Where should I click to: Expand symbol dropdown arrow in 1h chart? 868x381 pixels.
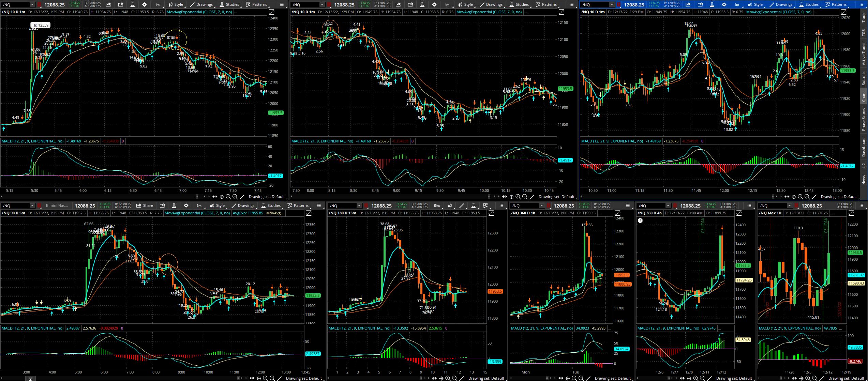click(x=542, y=206)
